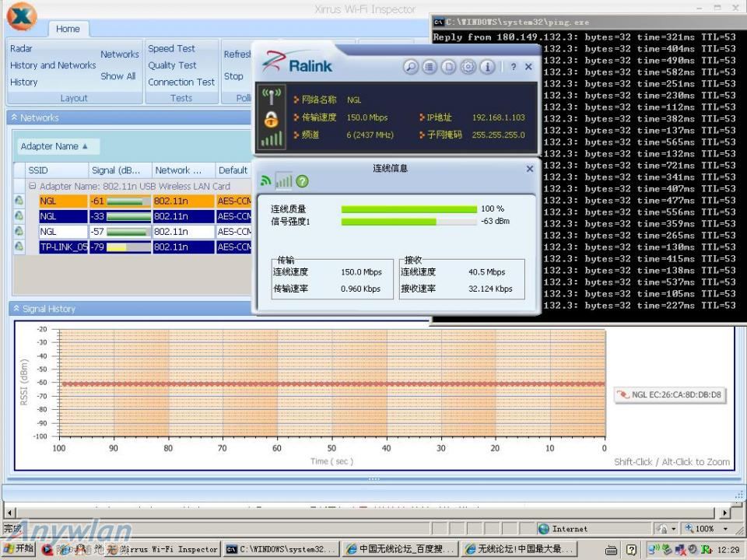The width and height of the screenshot is (747, 560).
Task: Click the horizontal scrollbar right arrow
Action: [724, 513]
